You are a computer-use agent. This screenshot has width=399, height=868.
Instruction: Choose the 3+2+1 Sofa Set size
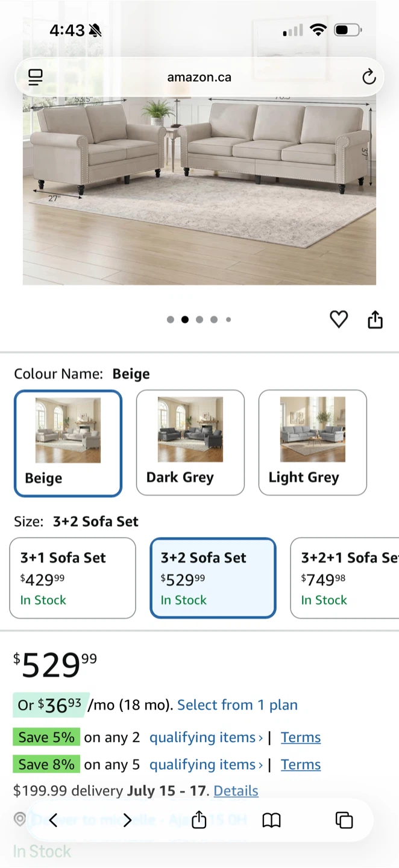tap(345, 578)
